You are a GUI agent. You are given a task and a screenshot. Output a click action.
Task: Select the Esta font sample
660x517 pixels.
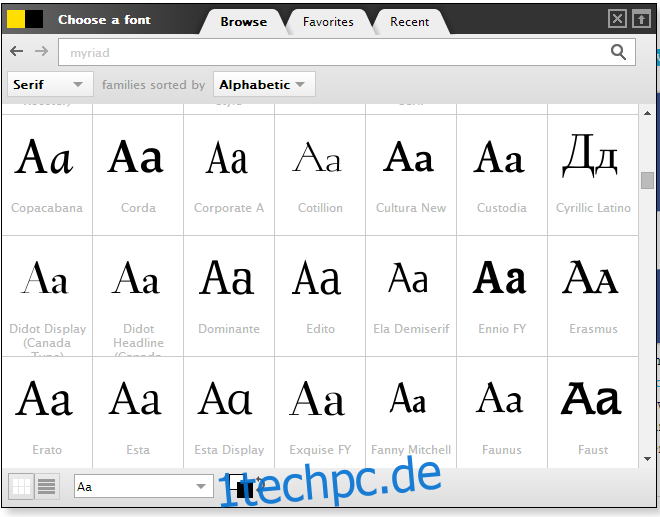(x=138, y=413)
